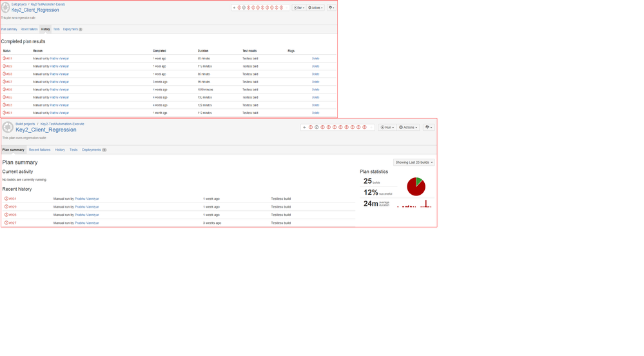Select the active History tab in top view

45,29
